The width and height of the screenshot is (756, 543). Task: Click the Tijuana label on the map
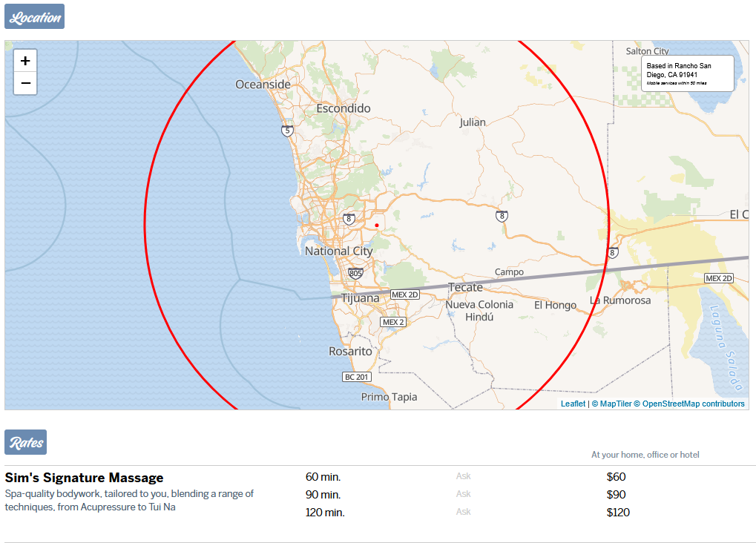[360, 298]
